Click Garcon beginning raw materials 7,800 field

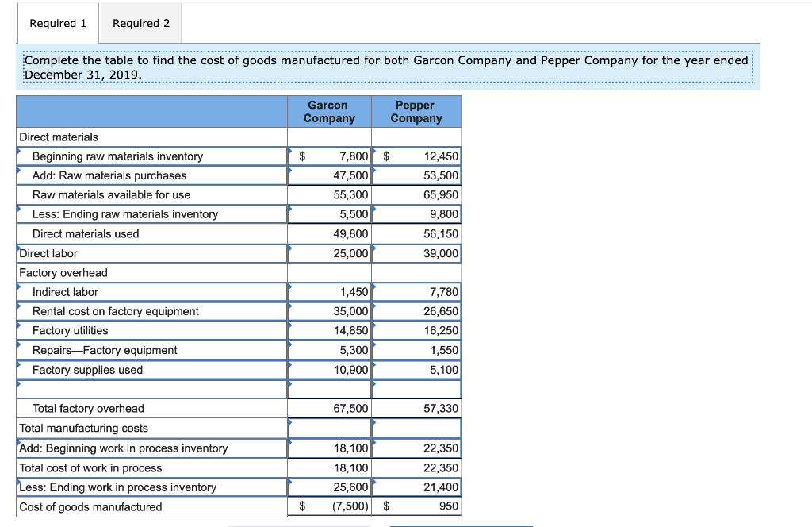pyautogui.click(x=329, y=156)
